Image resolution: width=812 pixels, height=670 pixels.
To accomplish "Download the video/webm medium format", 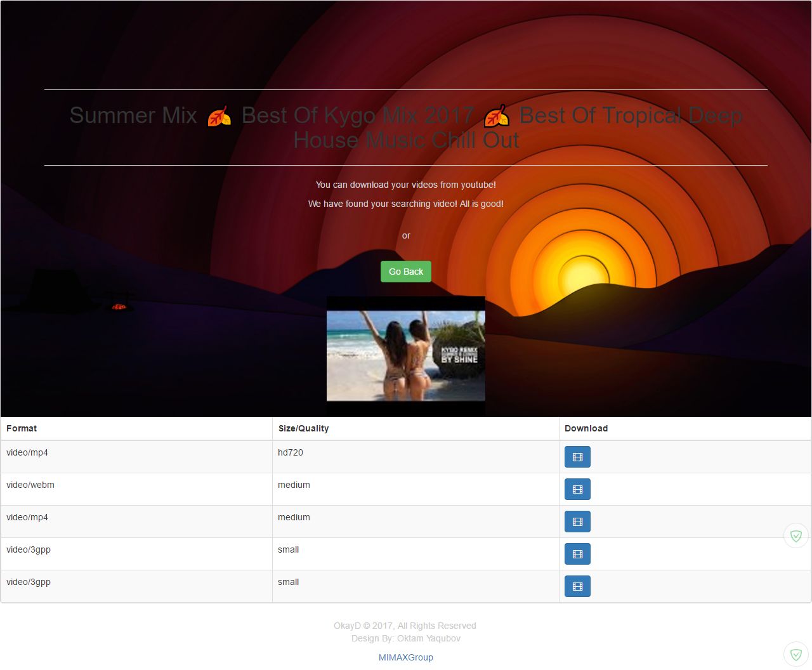I will tap(577, 489).
